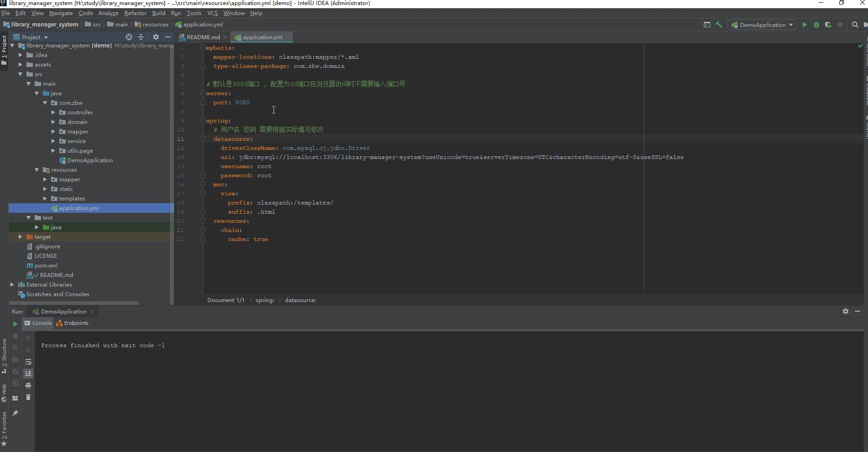Open the Endpoints tab in Run panel
The width and height of the screenshot is (868, 452).
[x=72, y=323]
